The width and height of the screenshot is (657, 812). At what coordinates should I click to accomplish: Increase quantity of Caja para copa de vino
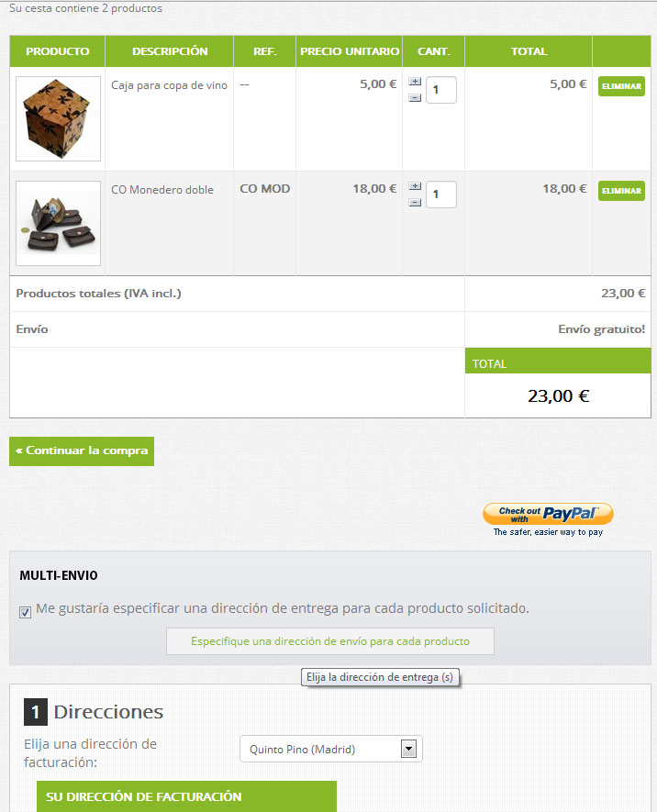coord(415,82)
